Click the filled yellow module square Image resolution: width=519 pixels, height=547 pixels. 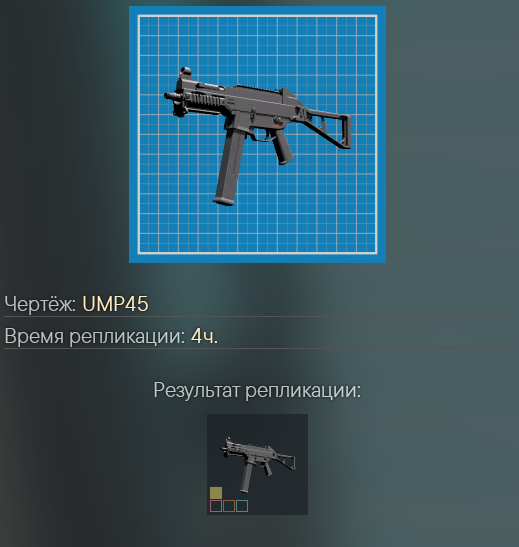(x=216, y=493)
